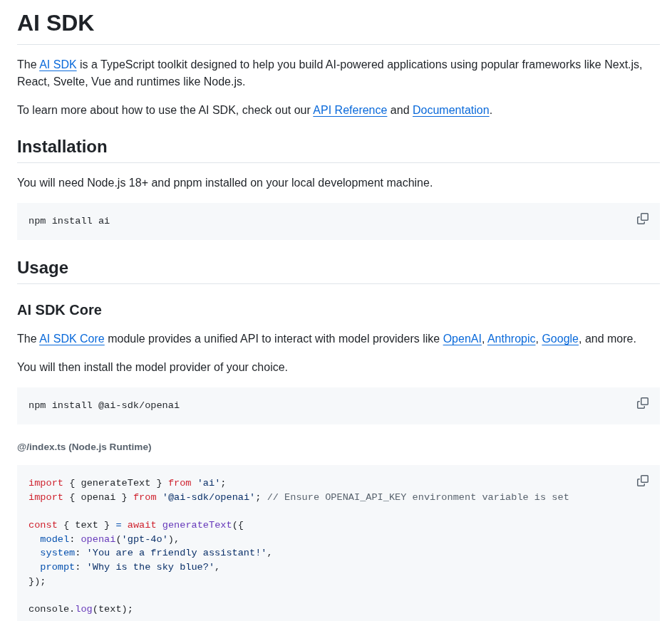
Task: Visit the Anthropic provider link
Action: 511,339
